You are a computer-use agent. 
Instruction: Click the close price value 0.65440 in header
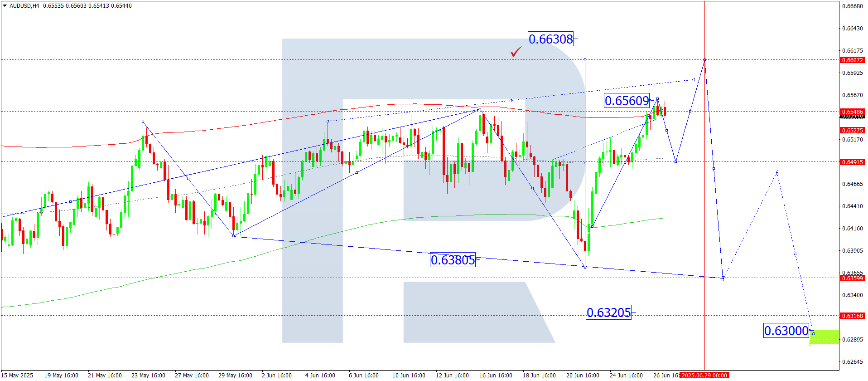[x=121, y=6]
